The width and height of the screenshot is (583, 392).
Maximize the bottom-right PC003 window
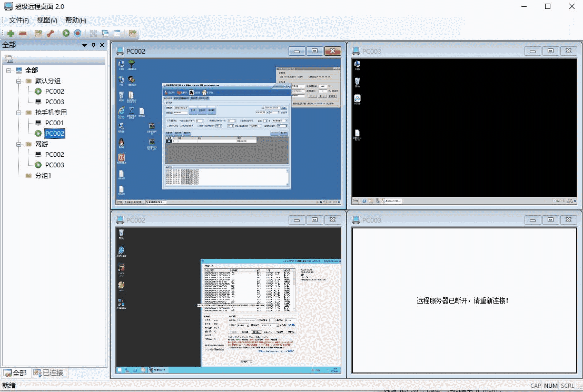point(551,220)
